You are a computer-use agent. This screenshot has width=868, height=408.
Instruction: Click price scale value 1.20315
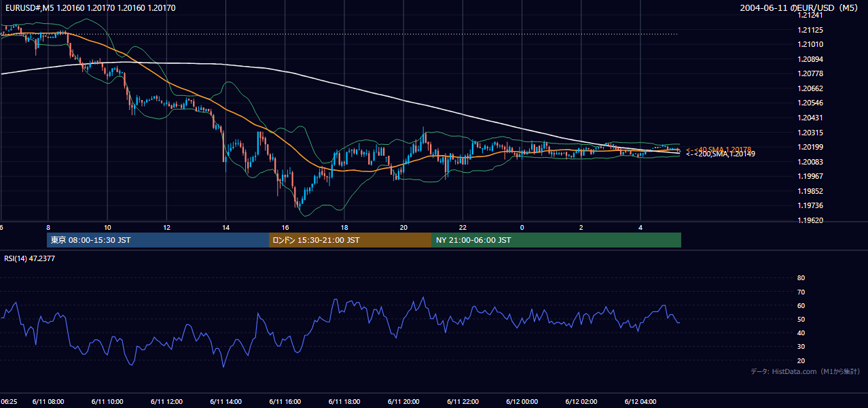pyautogui.click(x=810, y=133)
